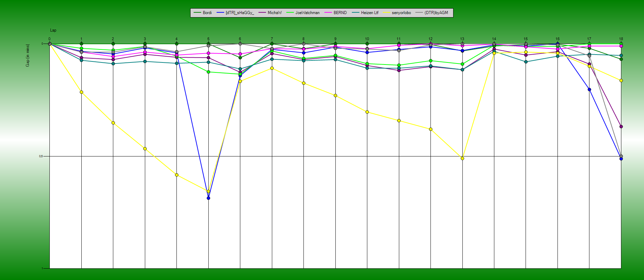
Task: Select the yellow point at lap 11
Action: click(x=399, y=120)
